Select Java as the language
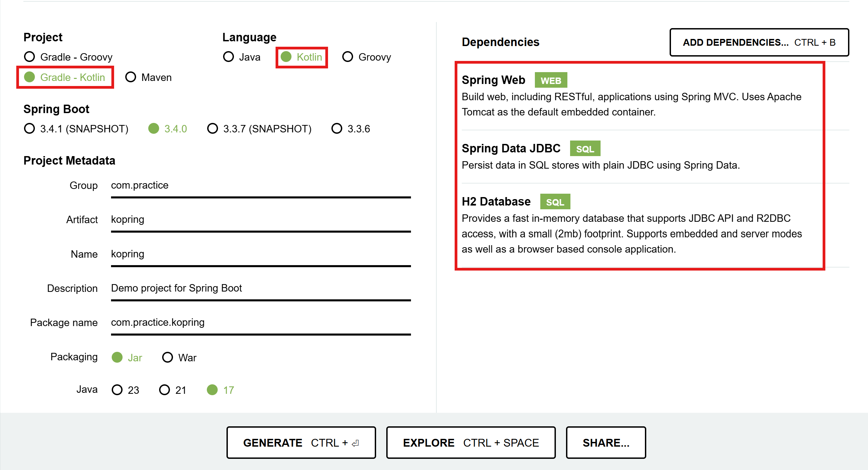 tap(242, 57)
